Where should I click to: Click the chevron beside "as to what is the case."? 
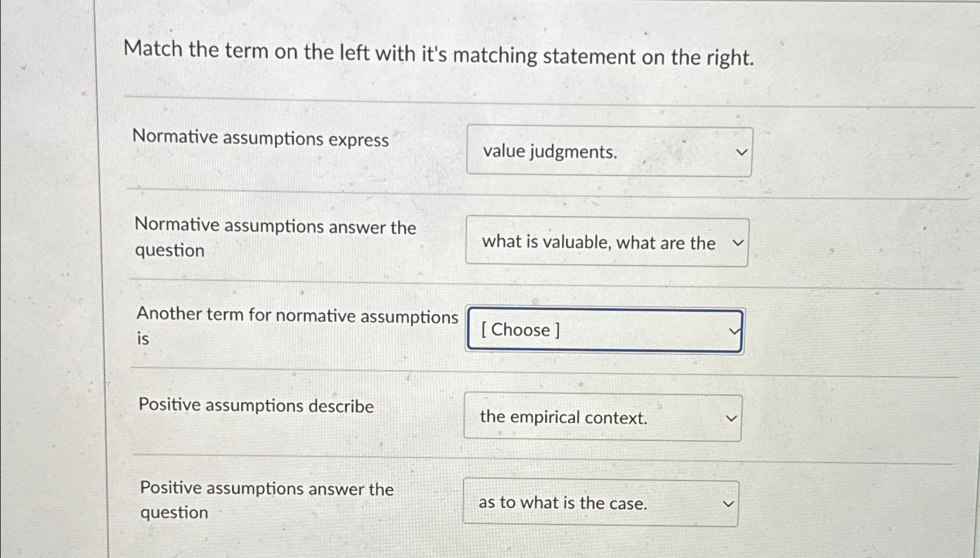click(x=728, y=503)
